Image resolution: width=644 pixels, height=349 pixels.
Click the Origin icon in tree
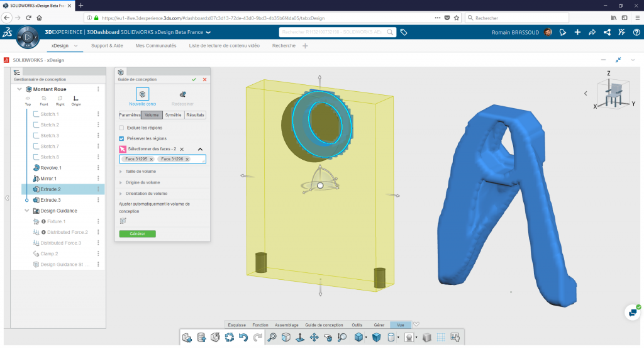point(76,99)
